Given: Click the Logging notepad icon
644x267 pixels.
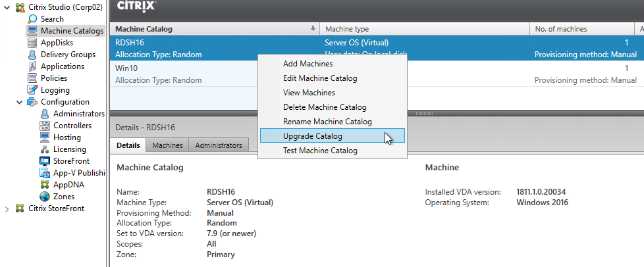Looking at the screenshot, I should pos(32,90).
